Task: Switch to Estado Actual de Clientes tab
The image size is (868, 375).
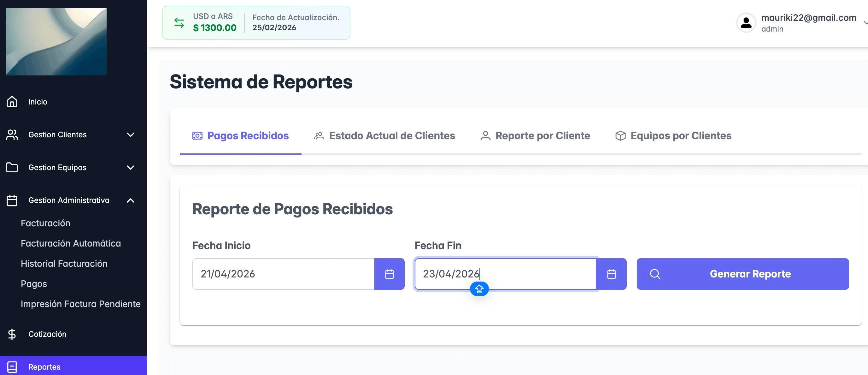Action: pyautogui.click(x=384, y=135)
